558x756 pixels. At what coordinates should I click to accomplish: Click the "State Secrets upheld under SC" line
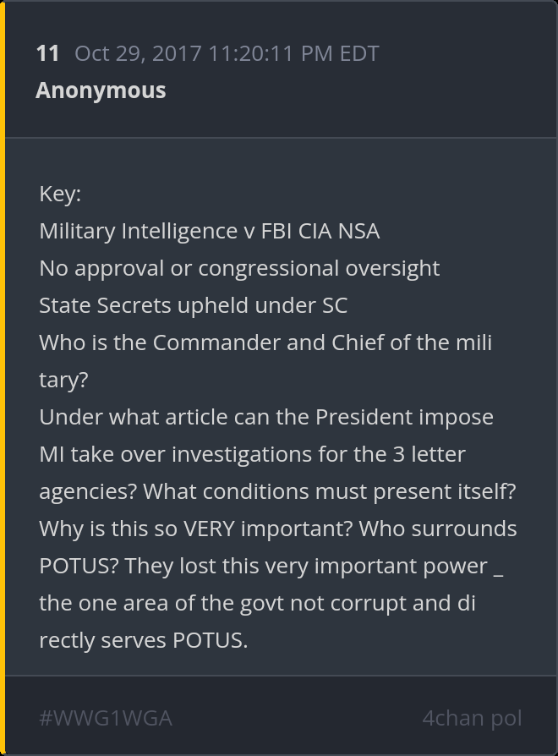[193, 305]
